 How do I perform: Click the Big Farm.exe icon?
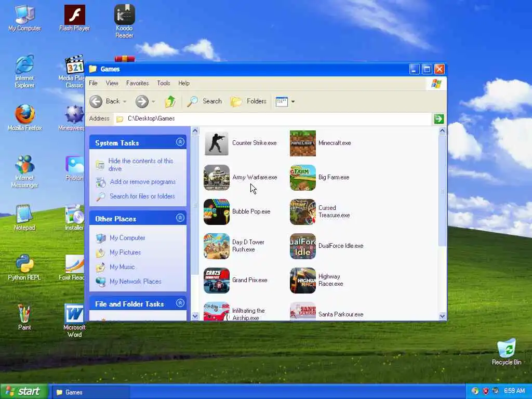[303, 178]
